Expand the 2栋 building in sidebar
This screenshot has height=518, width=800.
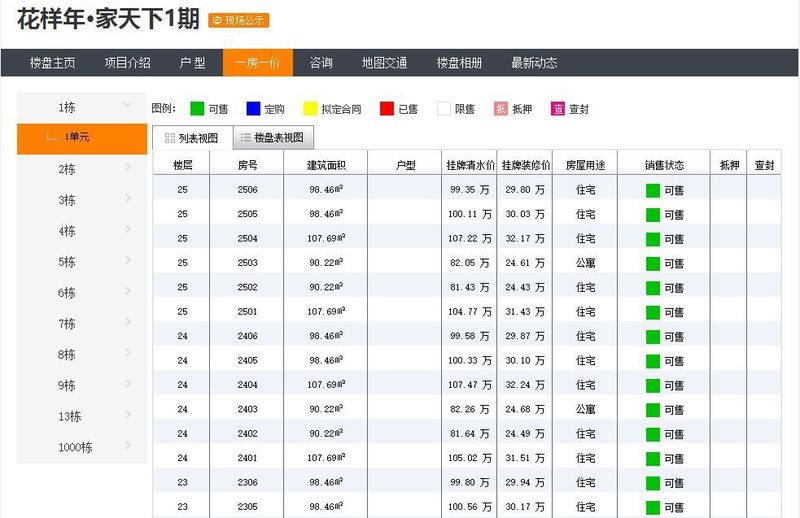pos(128,169)
